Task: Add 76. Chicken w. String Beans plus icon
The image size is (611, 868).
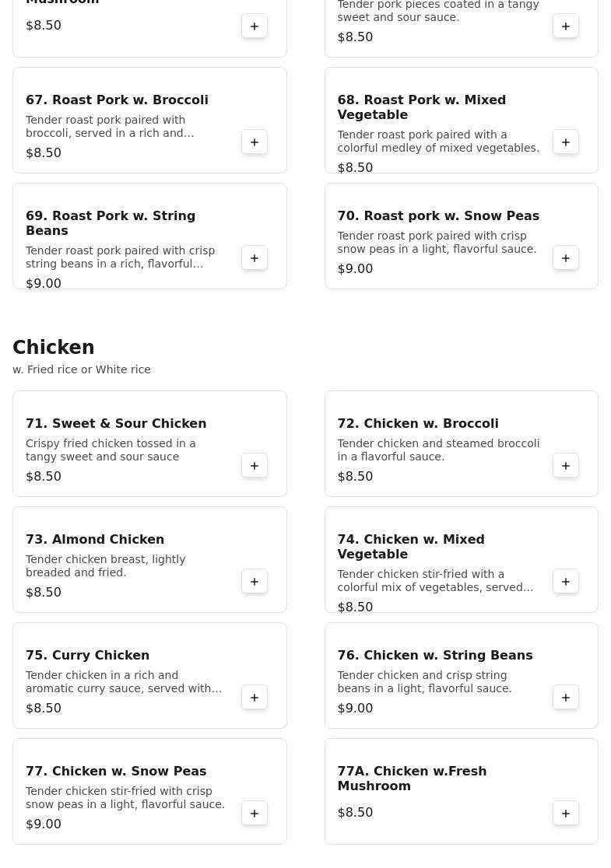Action: pos(566,698)
